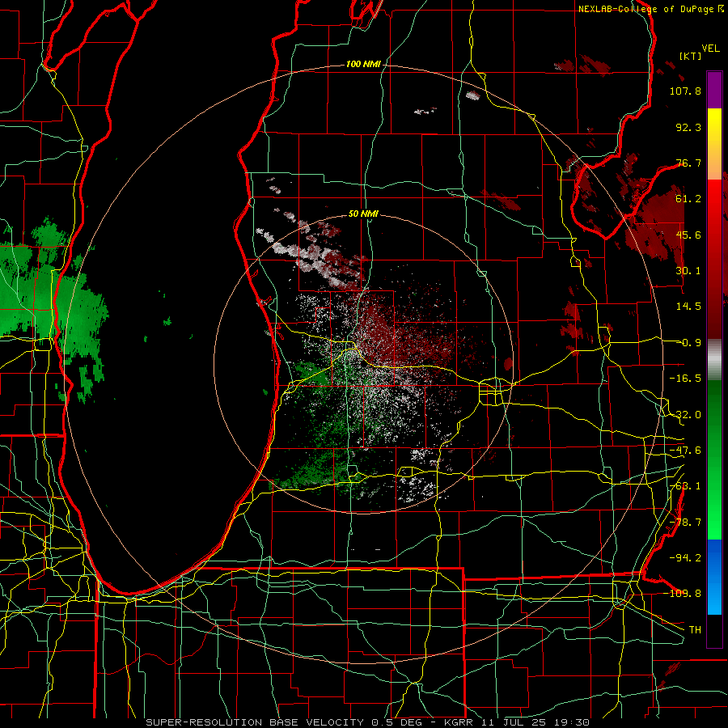Click the 100 NMI range ring label
Viewport: 728px width, 728px height.
(362, 64)
